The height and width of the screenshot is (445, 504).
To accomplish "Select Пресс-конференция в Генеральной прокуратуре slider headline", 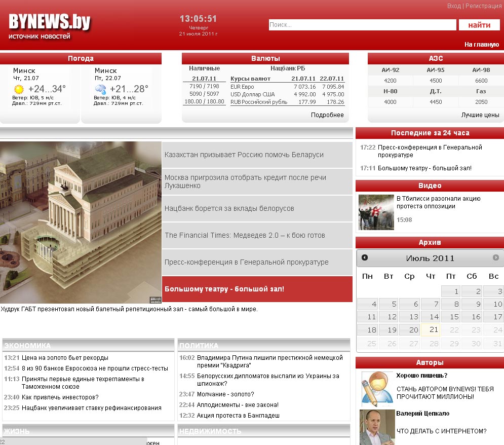I will pos(257,262).
